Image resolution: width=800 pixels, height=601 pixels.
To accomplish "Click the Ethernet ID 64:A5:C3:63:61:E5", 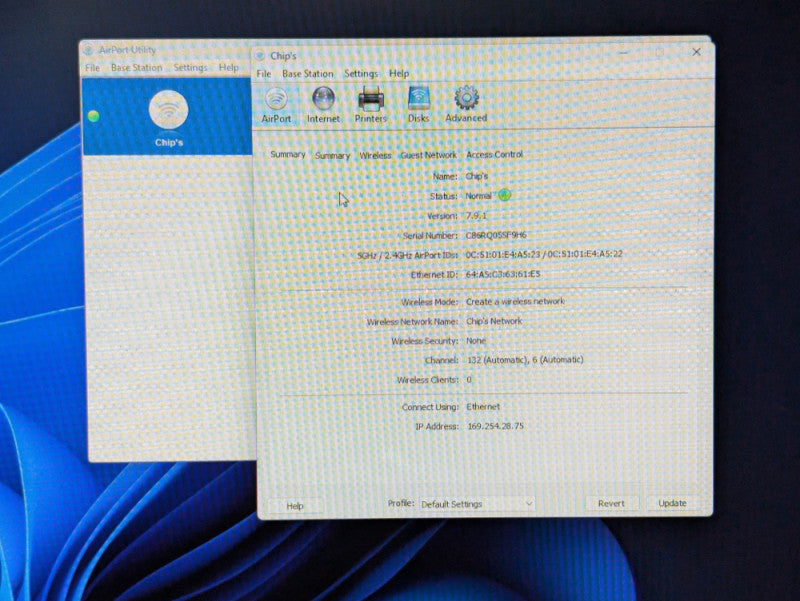I will (x=503, y=274).
